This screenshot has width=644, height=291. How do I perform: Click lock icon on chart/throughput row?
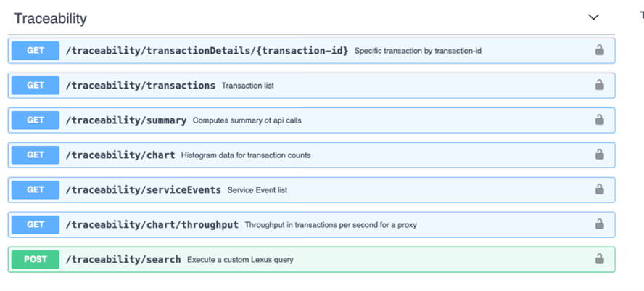[x=599, y=224]
